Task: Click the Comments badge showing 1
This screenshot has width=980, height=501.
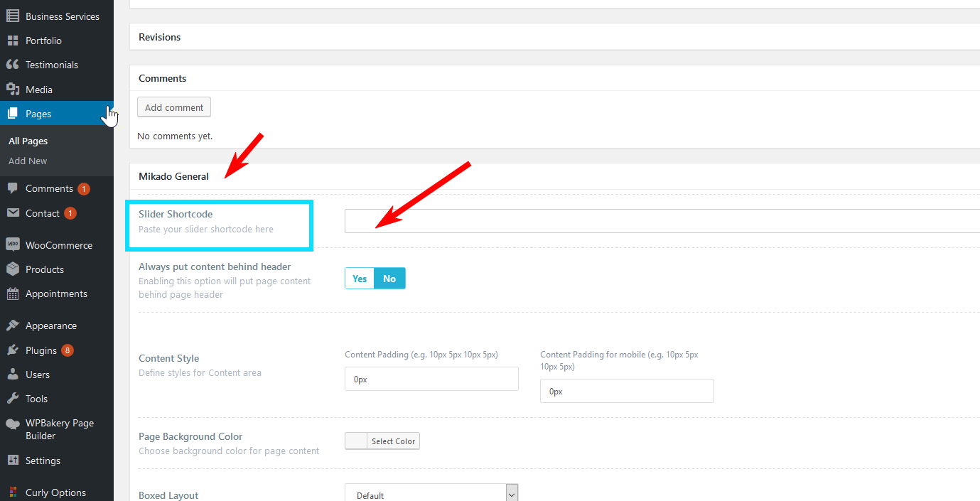Action: (x=84, y=189)
